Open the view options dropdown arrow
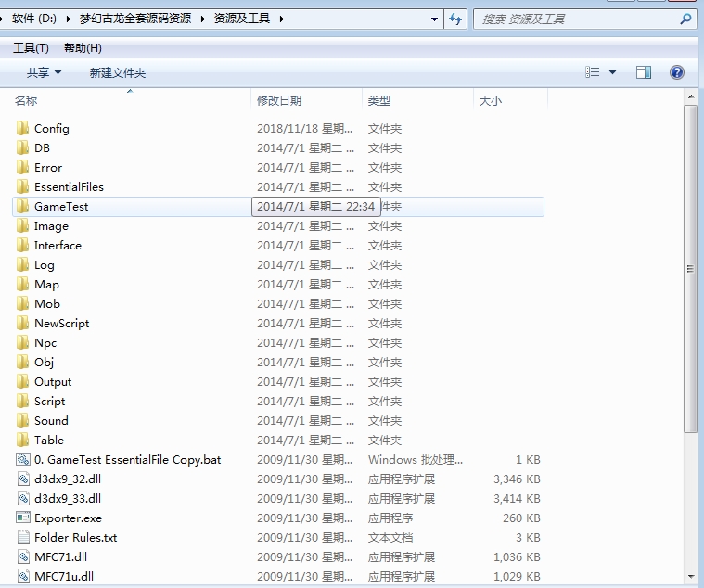 [x=612, y=72]
